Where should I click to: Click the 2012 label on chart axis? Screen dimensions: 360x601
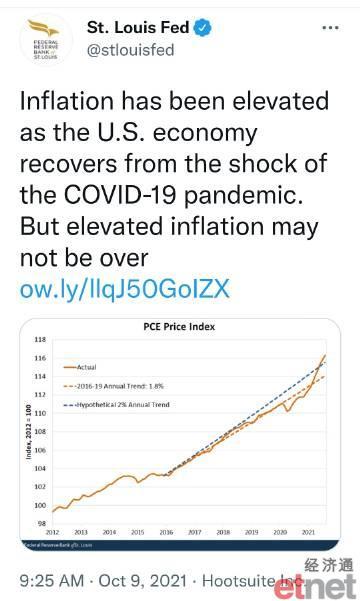coord(53,532)
